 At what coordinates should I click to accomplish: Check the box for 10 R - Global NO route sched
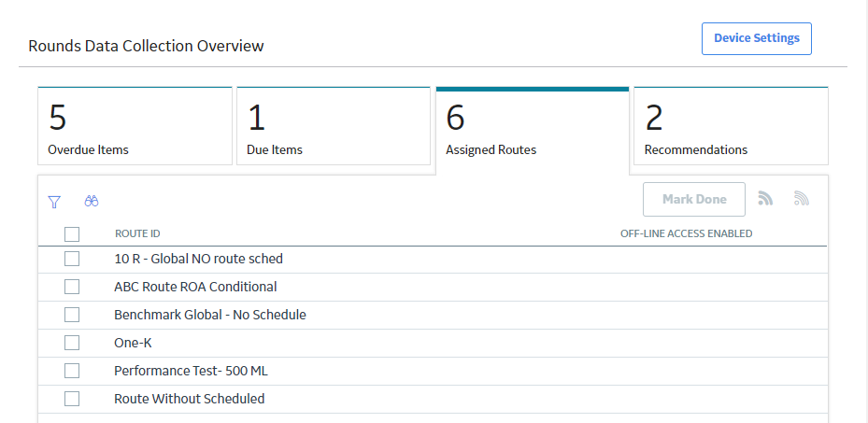72,259
